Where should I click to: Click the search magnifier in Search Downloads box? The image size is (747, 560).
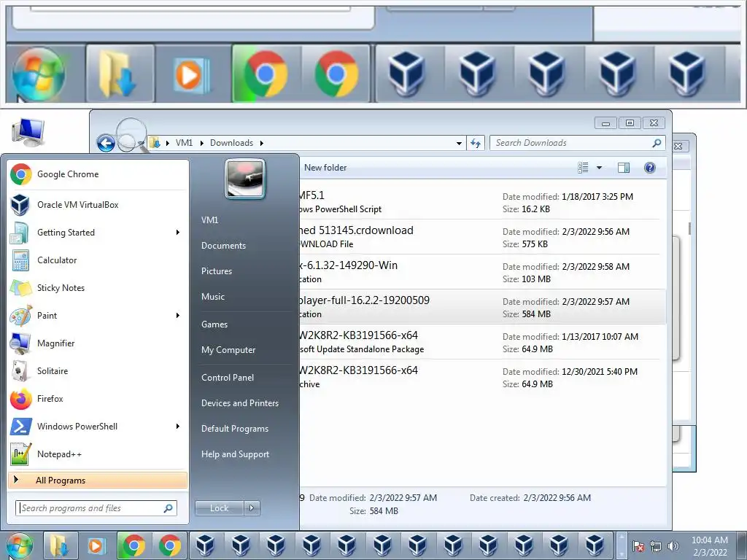click(x=657, y=143)
